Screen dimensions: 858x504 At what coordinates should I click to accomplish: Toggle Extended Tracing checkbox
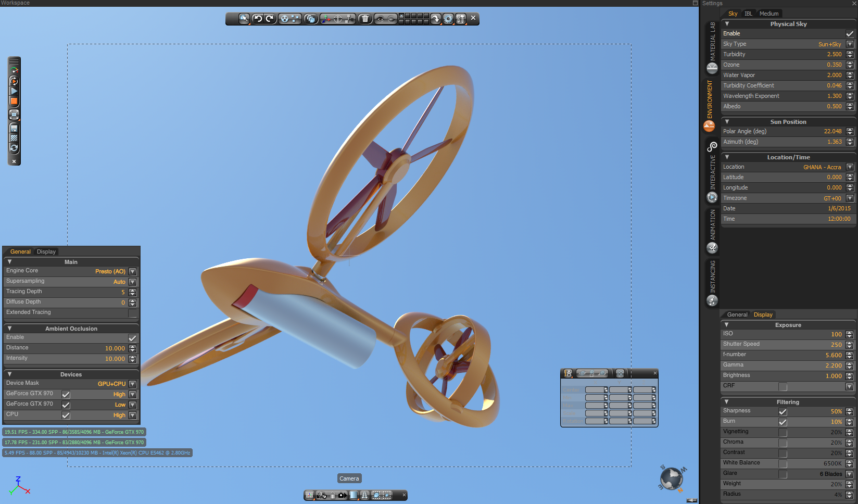[x=132, y=313]
